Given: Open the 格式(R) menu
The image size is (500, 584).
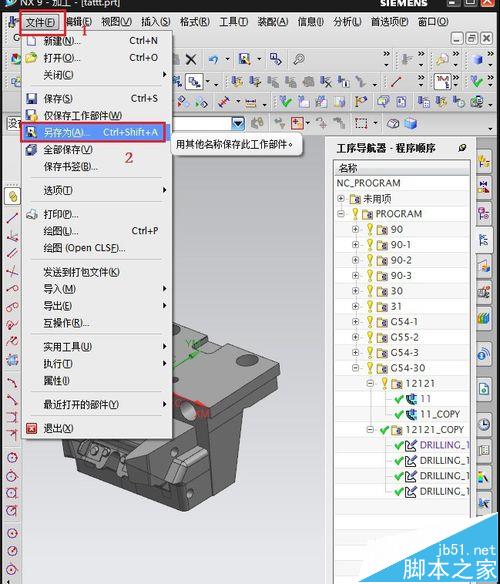Looking at the screenshot, I should tap(194, 22).
